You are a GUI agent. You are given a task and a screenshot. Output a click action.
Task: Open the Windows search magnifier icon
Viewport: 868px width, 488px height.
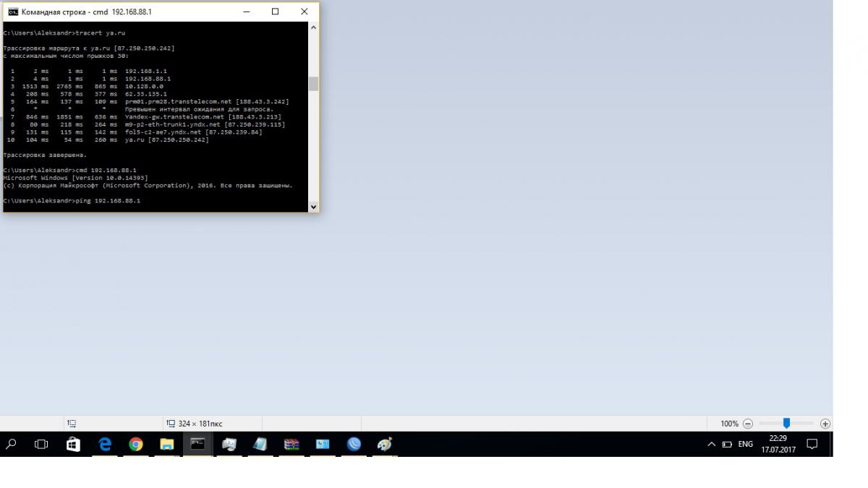(x=12, y=445)
